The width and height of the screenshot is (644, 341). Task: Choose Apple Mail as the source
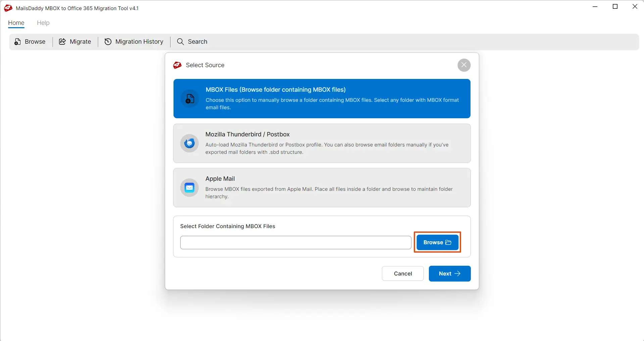[321, 187]
